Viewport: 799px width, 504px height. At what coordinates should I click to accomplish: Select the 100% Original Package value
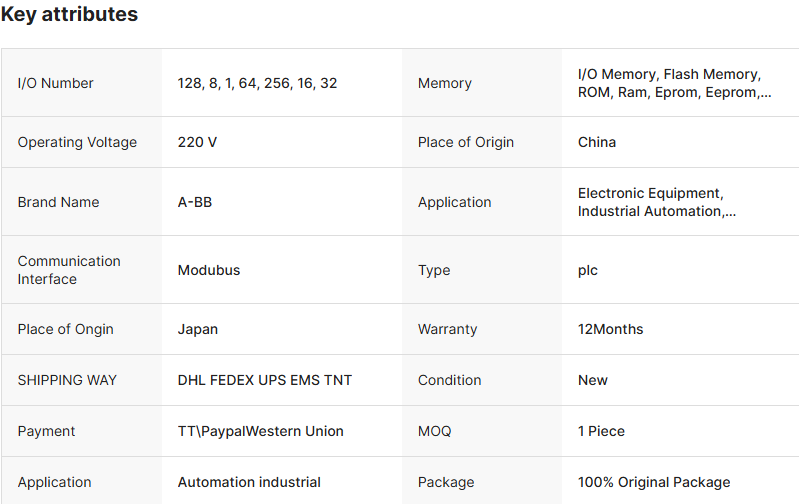tap(654, 482)
